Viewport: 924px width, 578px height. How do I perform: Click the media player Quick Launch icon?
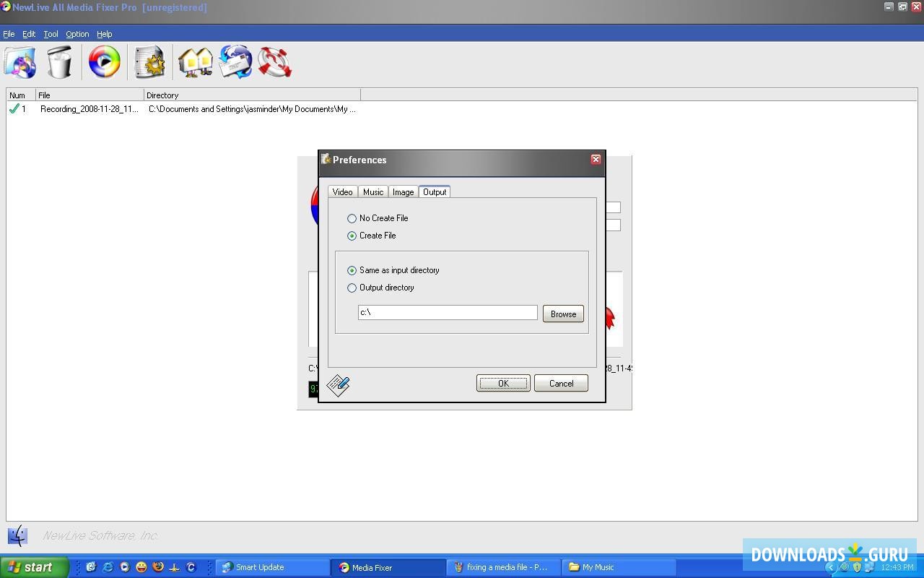[124, 567]
